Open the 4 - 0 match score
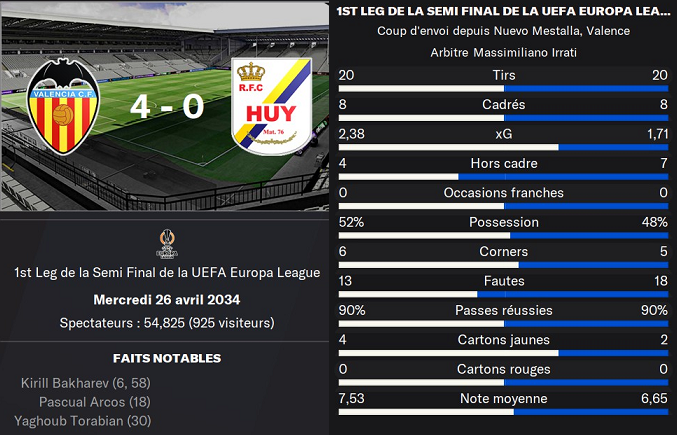 pyautogui.click(x=167, y=106)
